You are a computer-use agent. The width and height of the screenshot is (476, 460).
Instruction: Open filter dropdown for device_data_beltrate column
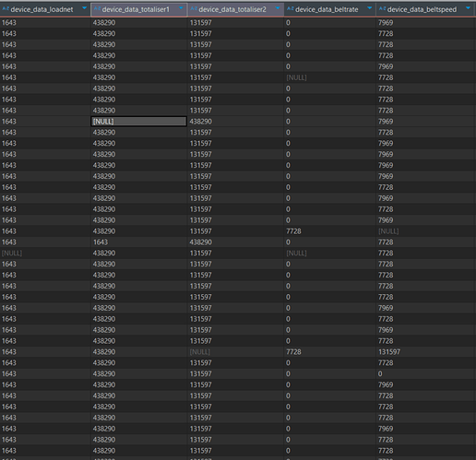370,8
